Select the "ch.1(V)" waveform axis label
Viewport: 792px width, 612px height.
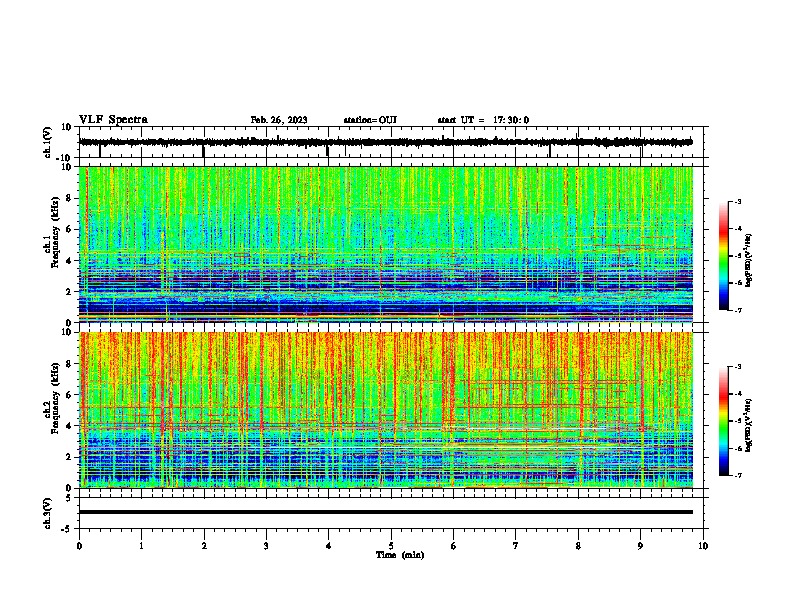coord(48,142)
